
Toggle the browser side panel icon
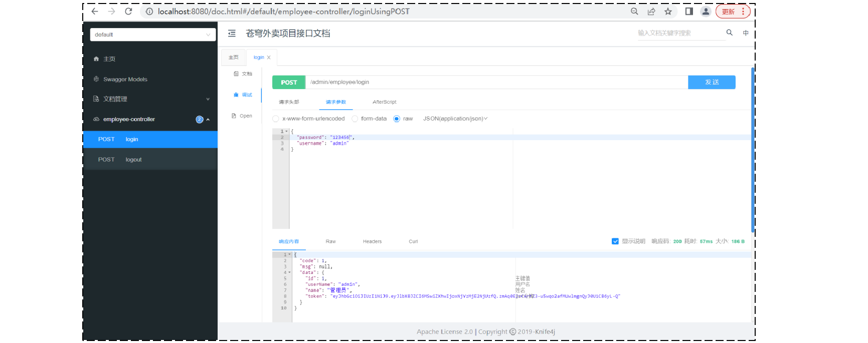(x=689, y=12)
